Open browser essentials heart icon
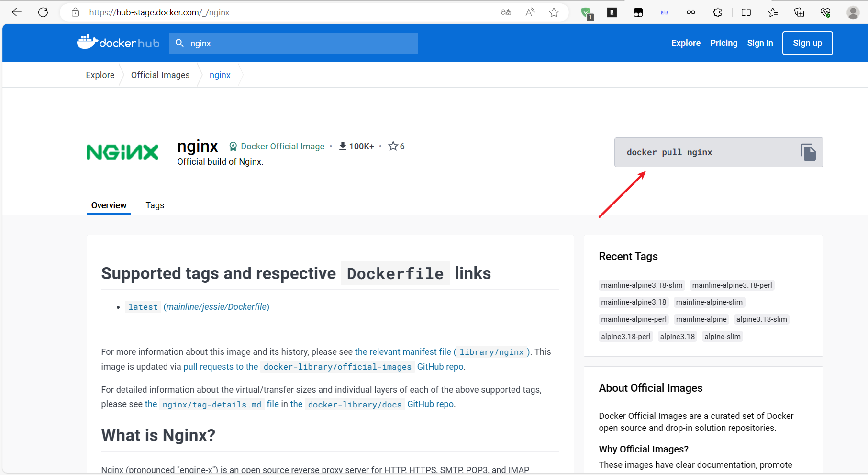 (825, 12)
